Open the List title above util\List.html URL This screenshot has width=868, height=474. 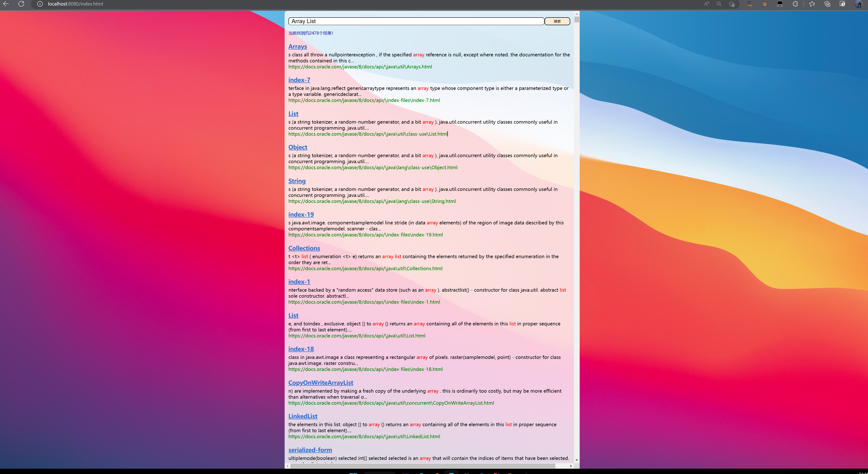click(293, 315)
